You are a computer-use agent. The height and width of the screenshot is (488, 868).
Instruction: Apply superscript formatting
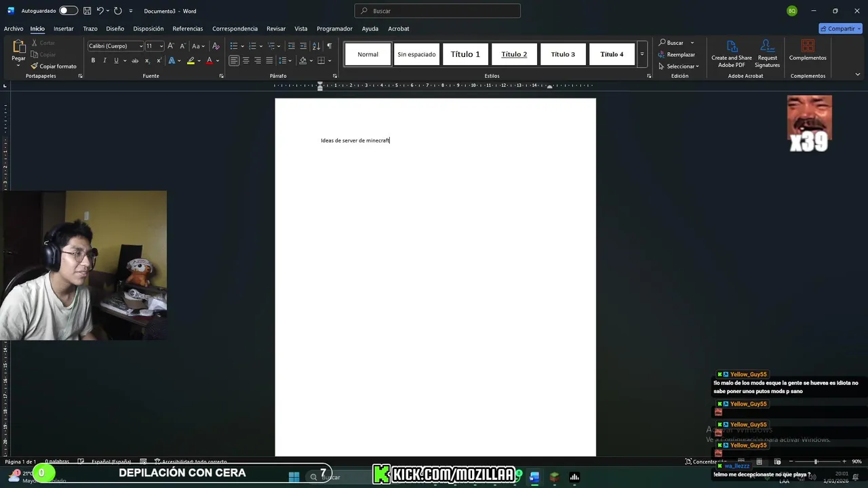click(x=158, y=60)
